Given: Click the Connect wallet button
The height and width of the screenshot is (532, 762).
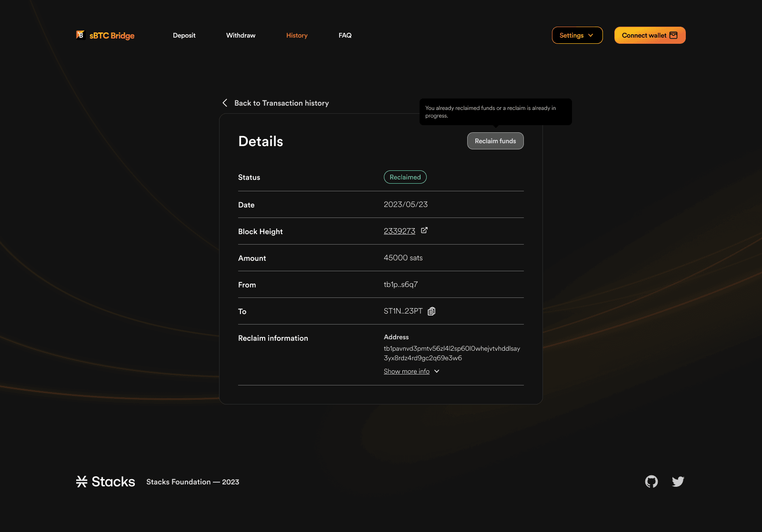Looking at the screenshot, I should (650, 35).
